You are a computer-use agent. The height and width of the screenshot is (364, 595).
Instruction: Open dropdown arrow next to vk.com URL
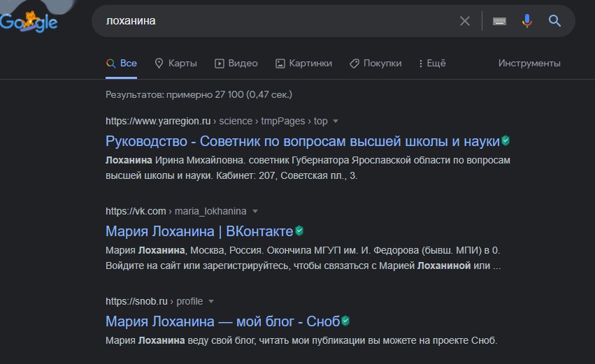[255, 211]
